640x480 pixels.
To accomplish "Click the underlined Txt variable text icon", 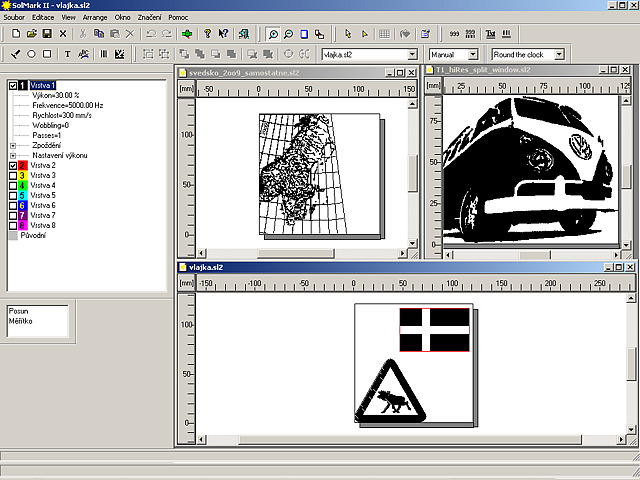I will pyautogui.click(x=490, y=34).
